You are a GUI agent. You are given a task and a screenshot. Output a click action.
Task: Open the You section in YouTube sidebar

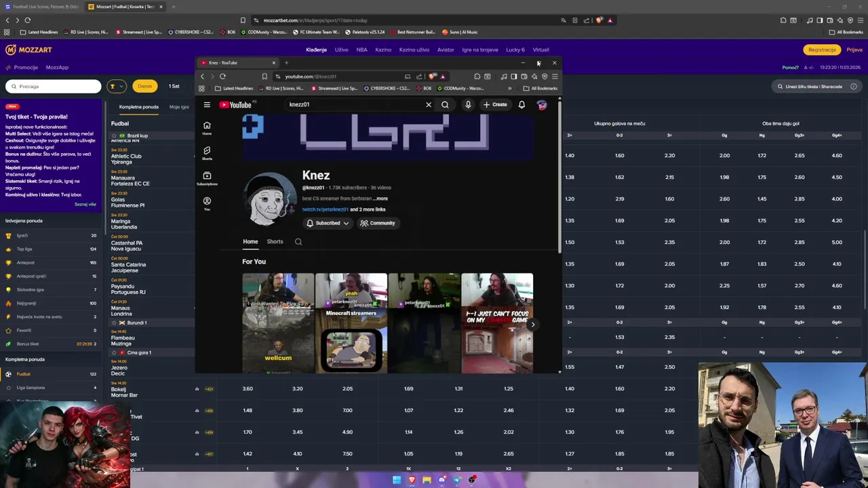207,203
